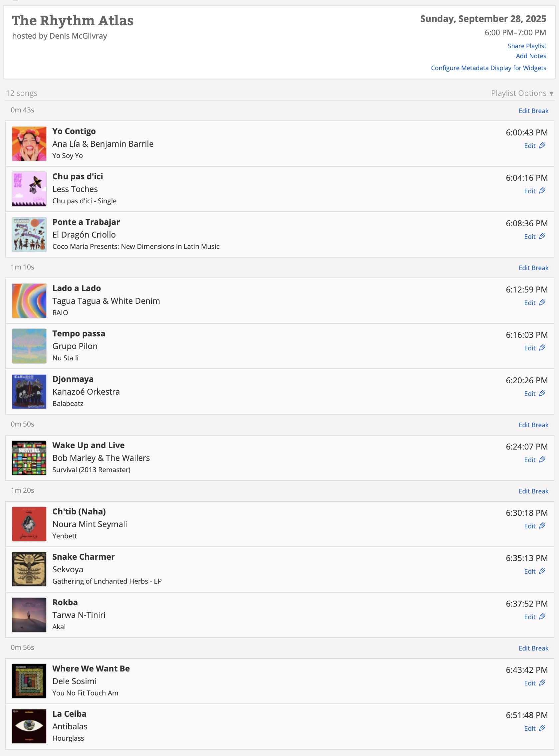Click the Rokba album thumbnail
559x756 pixels.
tap(29, 615)
